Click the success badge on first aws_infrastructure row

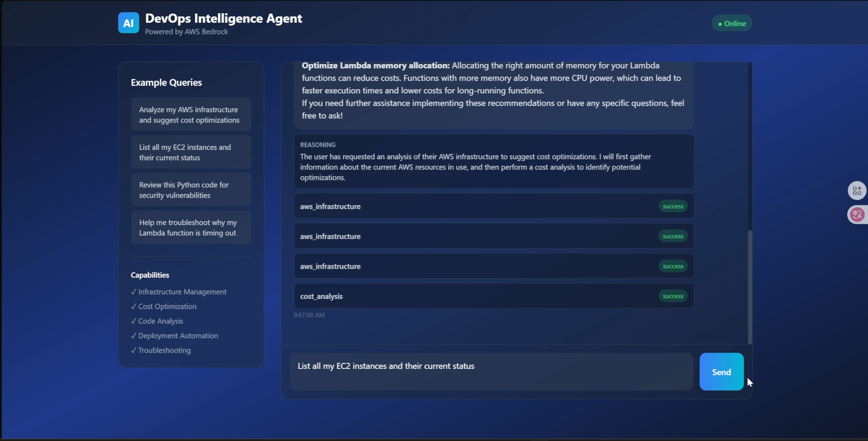click(x=673, y=206)
